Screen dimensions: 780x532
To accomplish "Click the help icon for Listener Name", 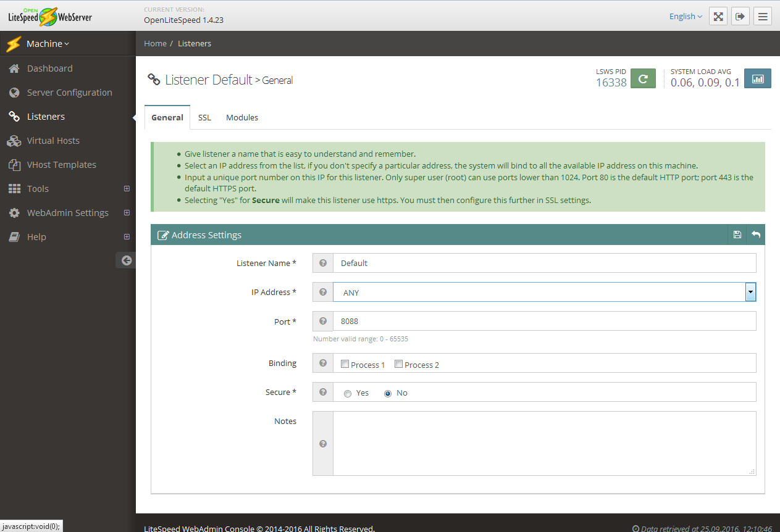I will [x=323, y=263].
